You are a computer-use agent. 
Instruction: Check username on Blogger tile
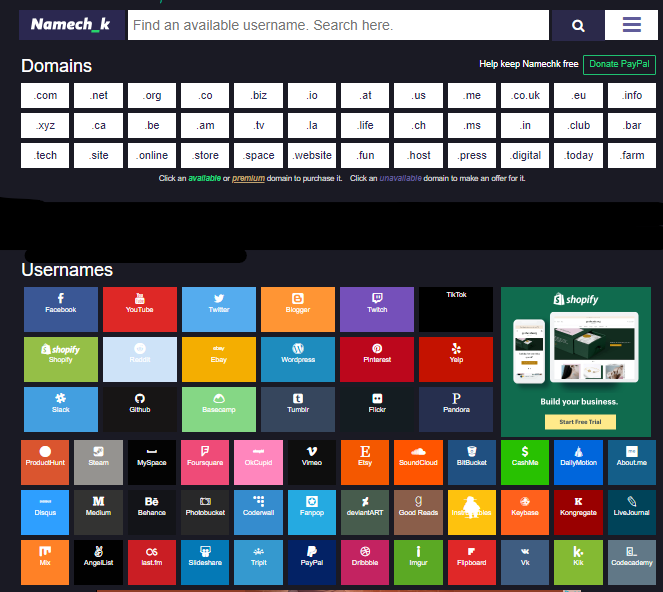click(x=298, y=310)
